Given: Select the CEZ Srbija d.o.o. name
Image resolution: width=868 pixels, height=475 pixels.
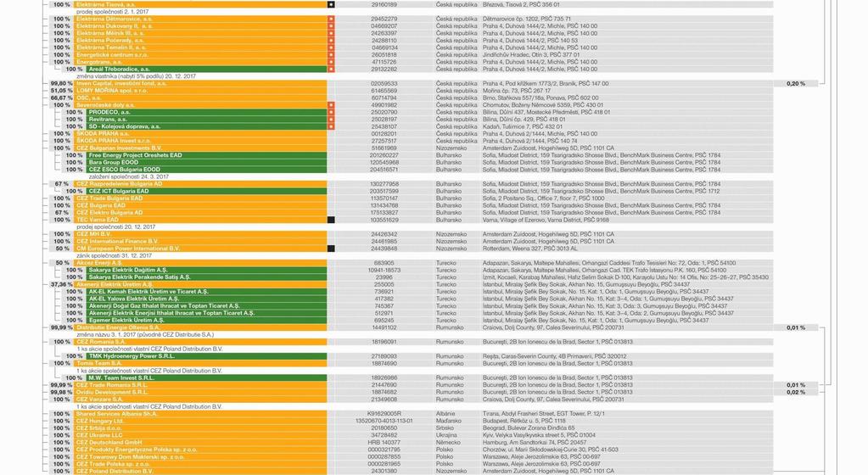Looking at the screenshot, I should (98, 428).
